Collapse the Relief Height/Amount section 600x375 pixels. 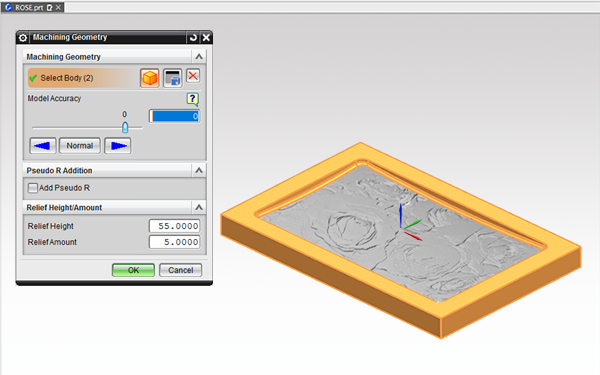click(x=199, y=207)
